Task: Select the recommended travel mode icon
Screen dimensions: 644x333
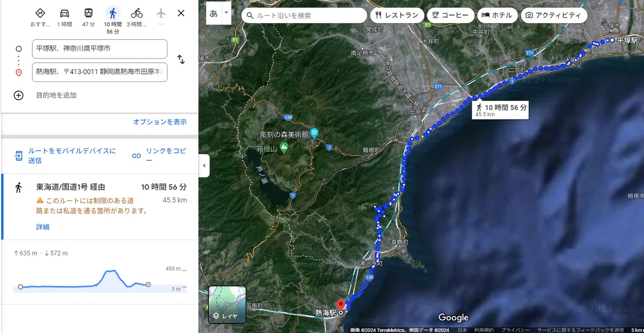Action: pyautogui.click(x=40, y=13)
